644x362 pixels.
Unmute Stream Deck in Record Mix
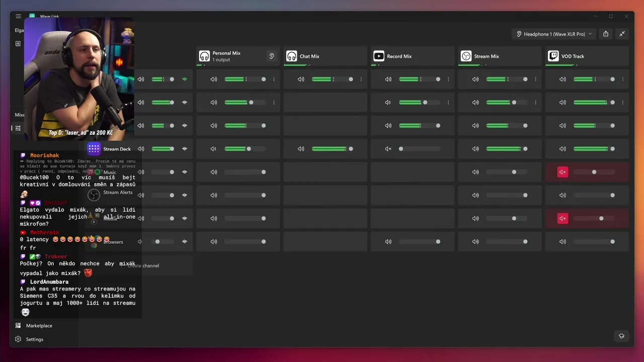[x=388, y=149]
